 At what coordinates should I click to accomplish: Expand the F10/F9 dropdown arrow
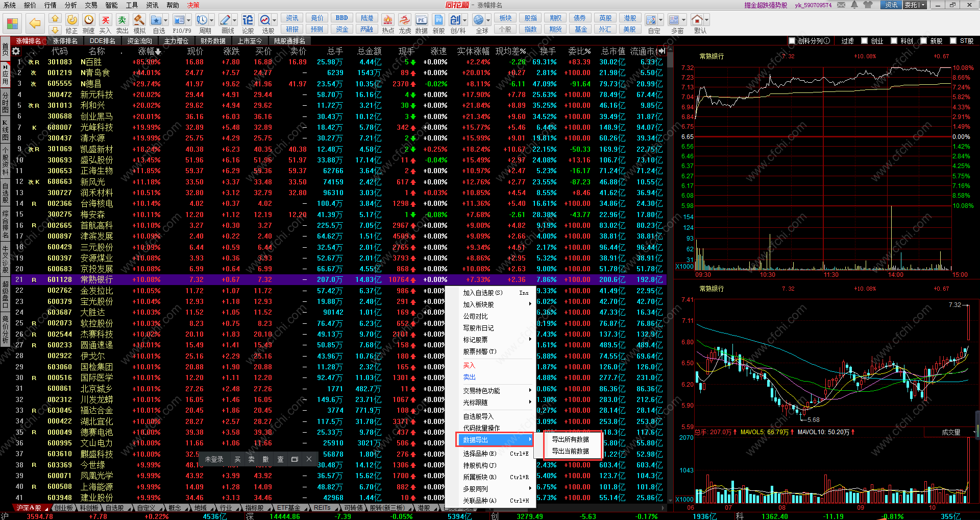[x=189, y=20]
